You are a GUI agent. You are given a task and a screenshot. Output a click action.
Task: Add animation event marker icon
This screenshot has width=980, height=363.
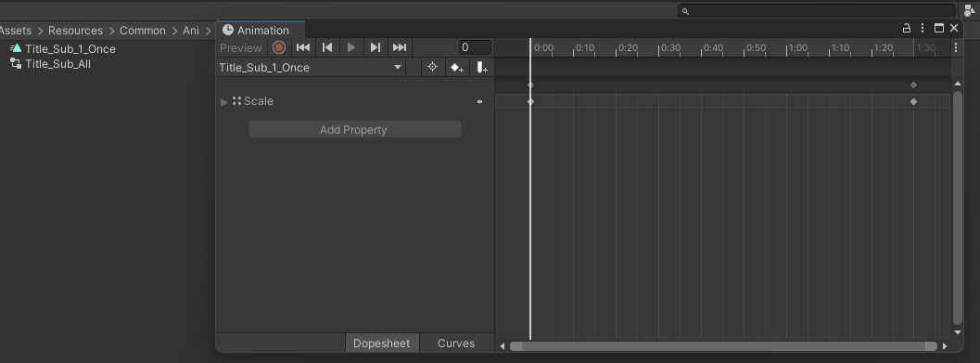[x=482, y=68]
